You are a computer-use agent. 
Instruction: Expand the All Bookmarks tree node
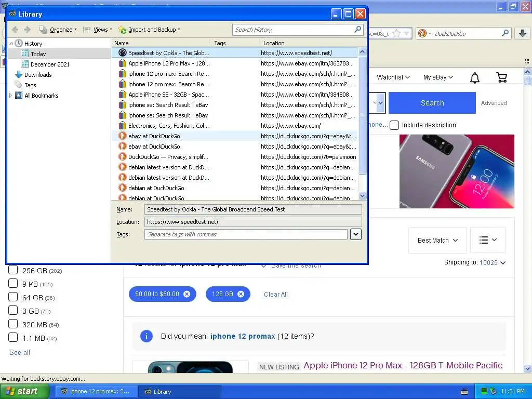pos(11,96)
